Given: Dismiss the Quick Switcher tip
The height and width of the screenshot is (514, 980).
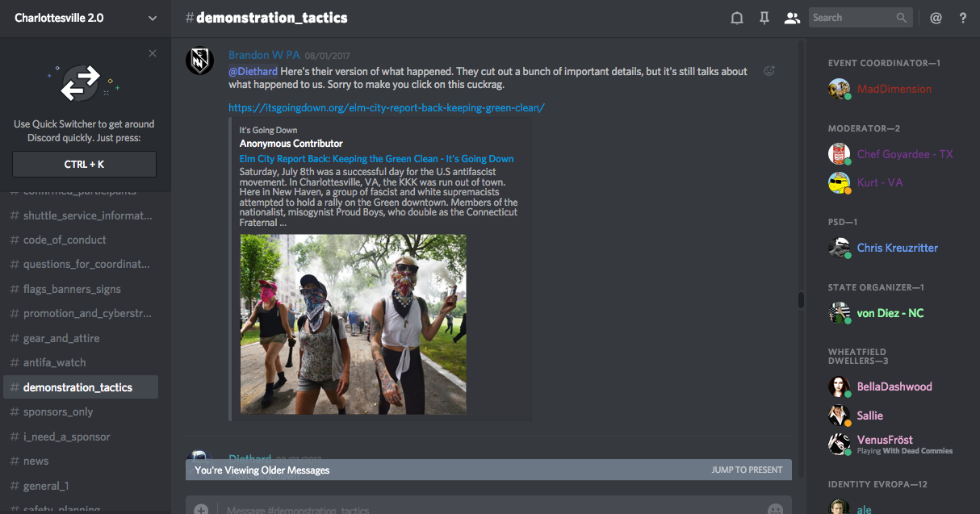Looking at the screenshot, I should [153, 53].
